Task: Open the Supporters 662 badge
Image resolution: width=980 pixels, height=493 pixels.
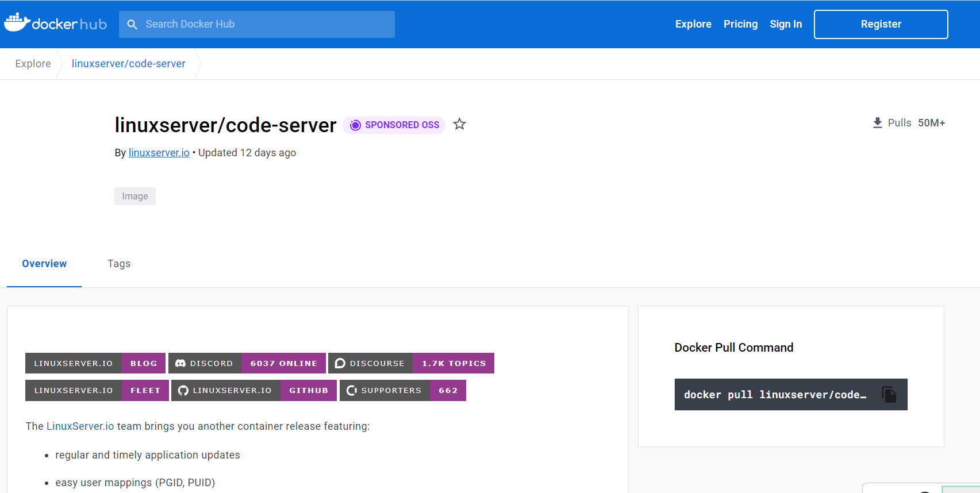Action: [402, 391]
